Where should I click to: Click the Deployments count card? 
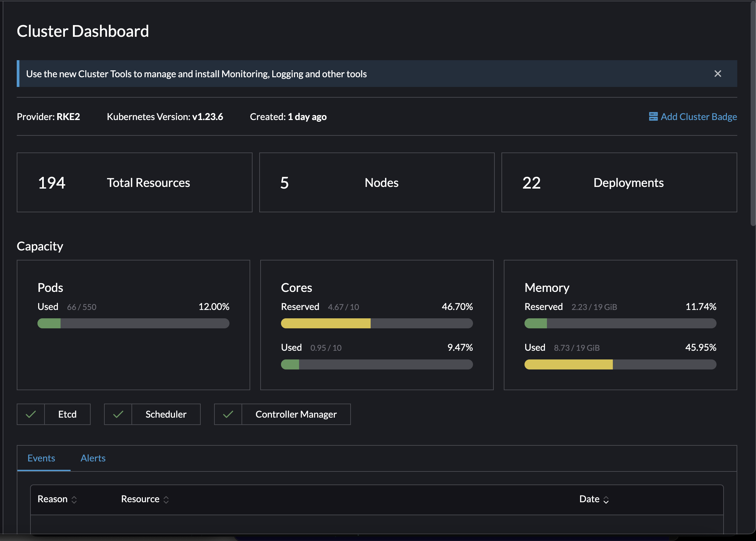tap(619, 182)
